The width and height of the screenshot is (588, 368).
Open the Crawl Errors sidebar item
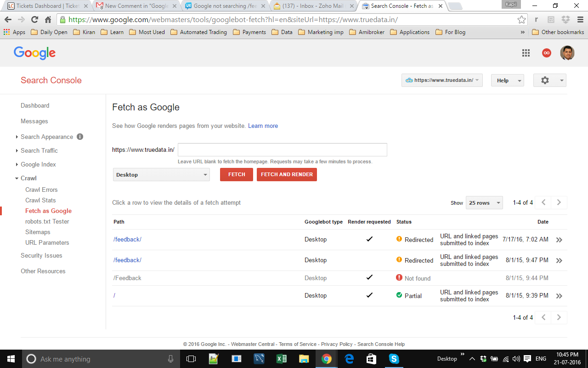(x=41, y=190)
